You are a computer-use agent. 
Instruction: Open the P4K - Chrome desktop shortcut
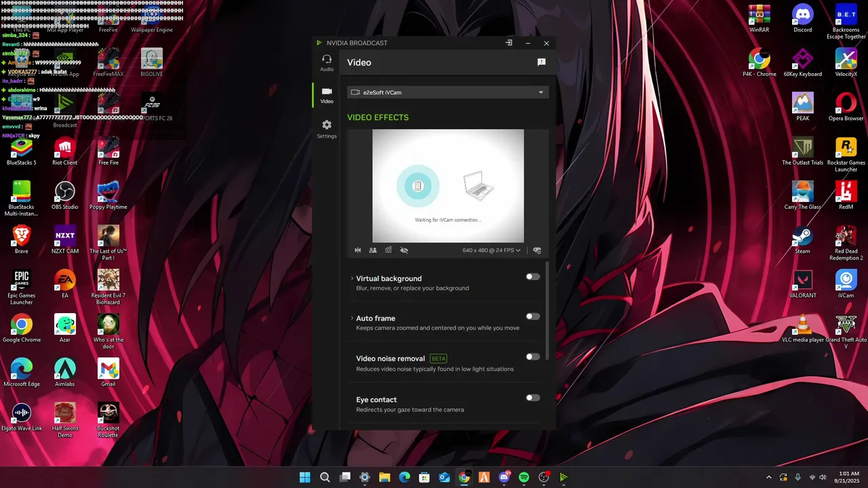pyautogui.click(x=759, y=63)
